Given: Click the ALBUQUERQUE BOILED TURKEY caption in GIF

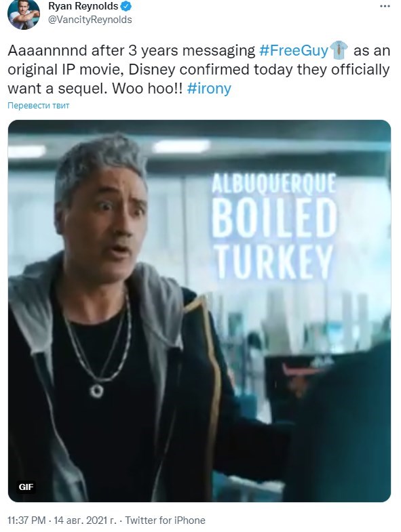Looking at the screenshot, I should coord(274,226).
